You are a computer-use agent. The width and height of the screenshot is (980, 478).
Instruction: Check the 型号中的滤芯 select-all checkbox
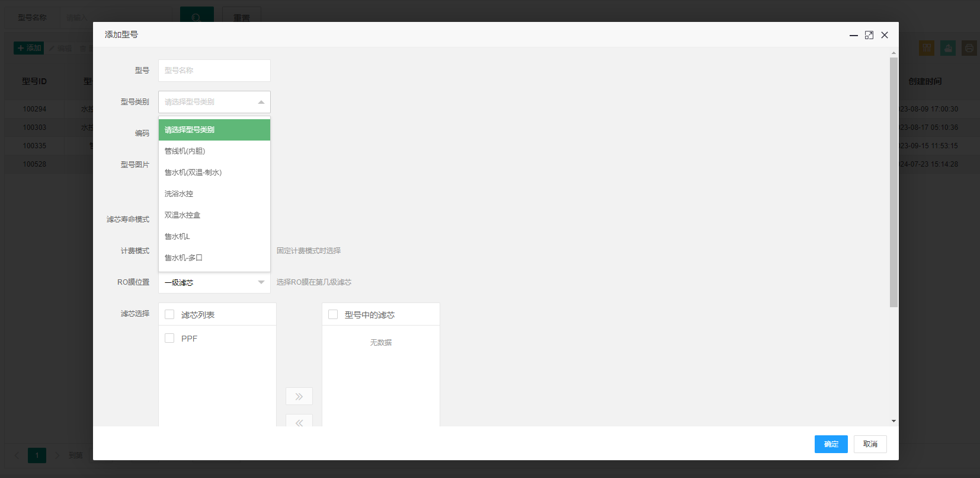coord(333,314)
